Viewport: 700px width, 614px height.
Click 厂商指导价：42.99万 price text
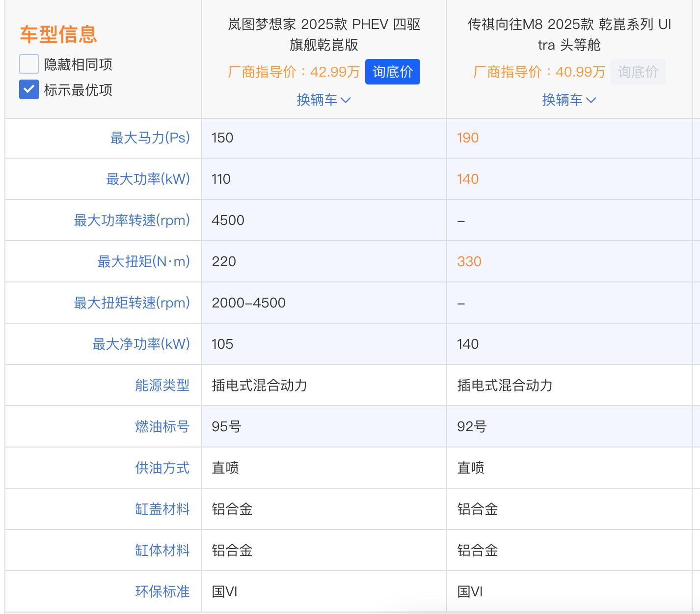click(294, 72)
